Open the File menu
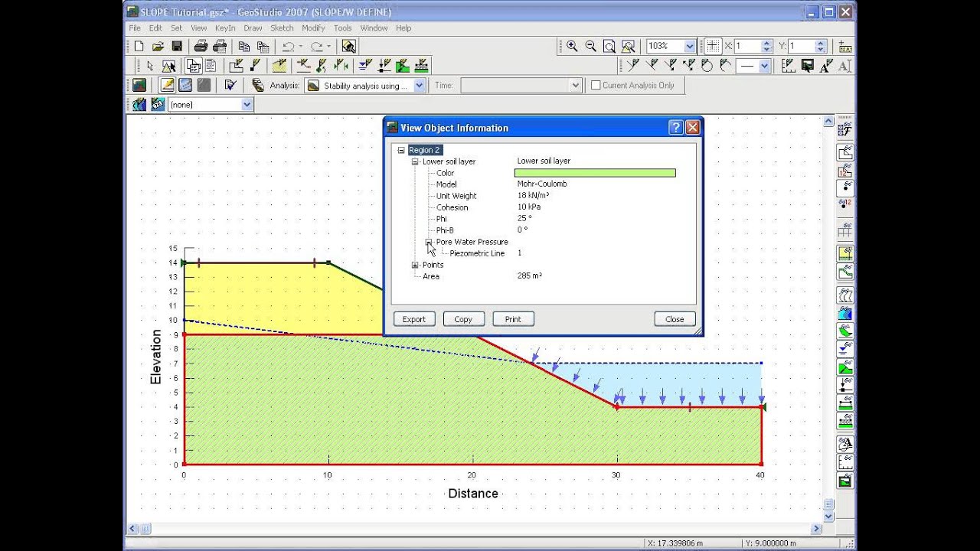This screenshot has width=980, height=551. pyautogui.click(x=135, y=28)
